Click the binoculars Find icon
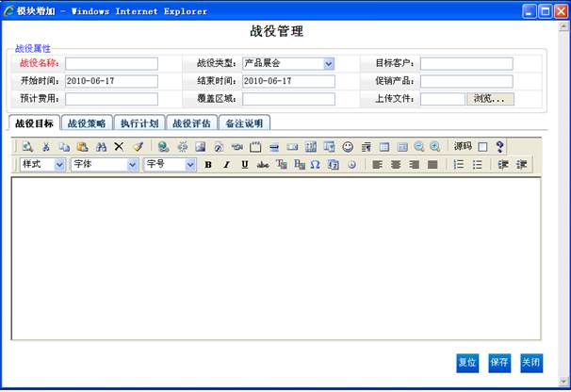The width and height of the screenshot is (571, 392). (101, 147)
